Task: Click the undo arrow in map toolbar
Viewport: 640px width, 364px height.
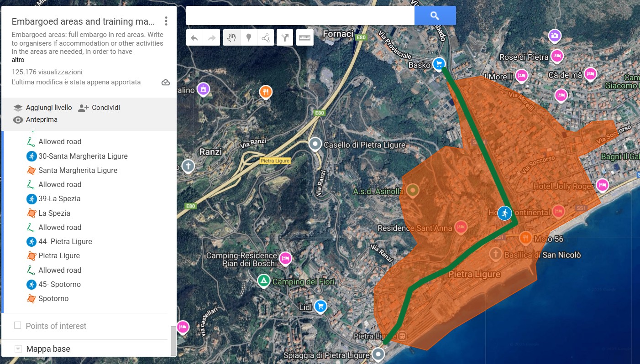Action: [x=194, y=38]
